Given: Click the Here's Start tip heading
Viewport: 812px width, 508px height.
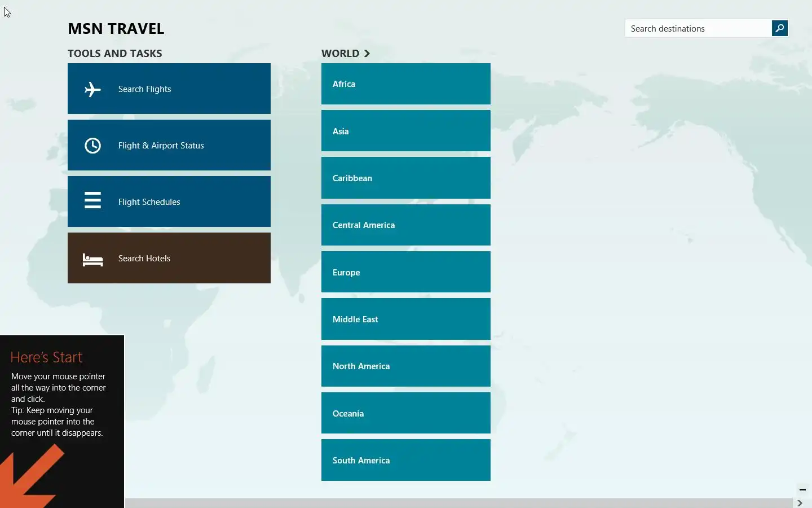Looking at the screenshot, I should tap(46, 357).
